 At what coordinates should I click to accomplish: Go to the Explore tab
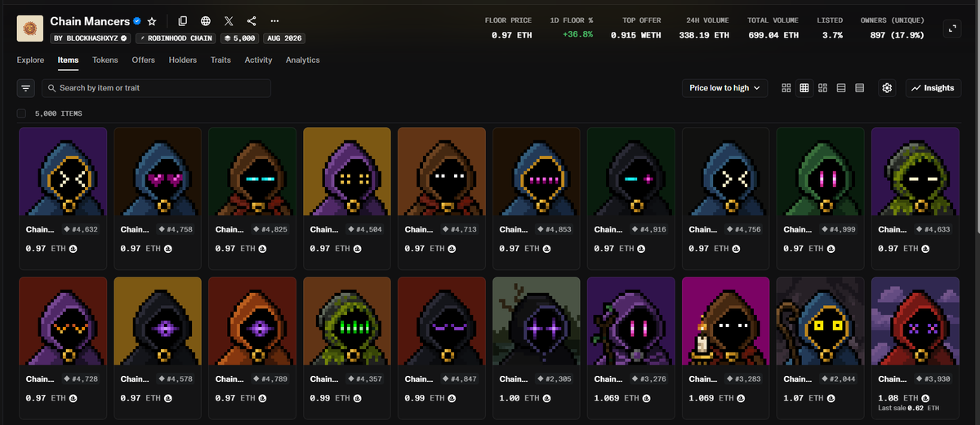pos(30,60)
